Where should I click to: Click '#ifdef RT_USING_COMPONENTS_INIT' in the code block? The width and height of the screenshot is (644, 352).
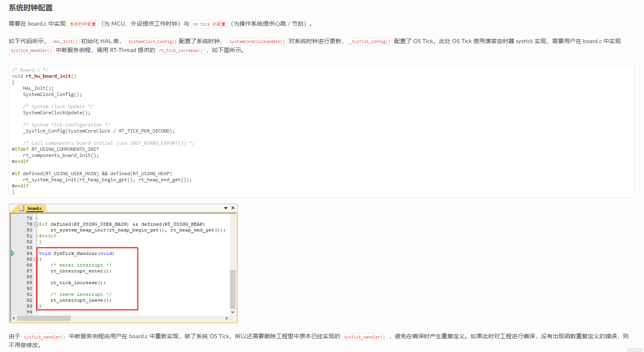(x=55, y=149)
